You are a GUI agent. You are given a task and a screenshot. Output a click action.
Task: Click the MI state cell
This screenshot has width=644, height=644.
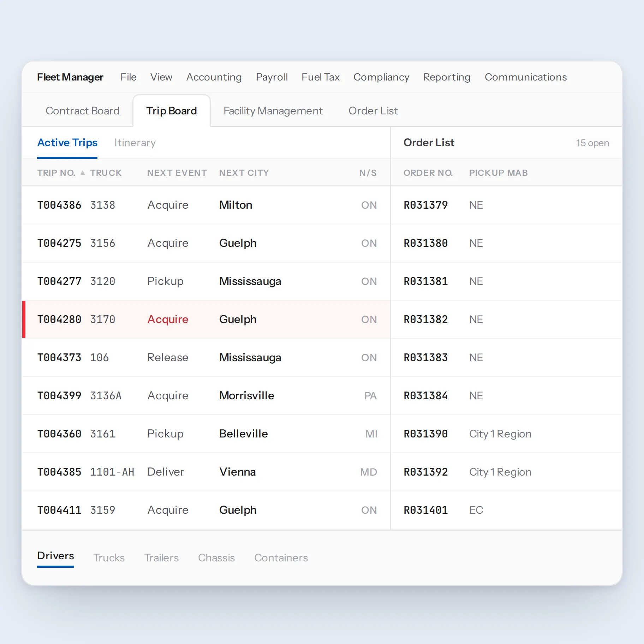click(371, 434)
